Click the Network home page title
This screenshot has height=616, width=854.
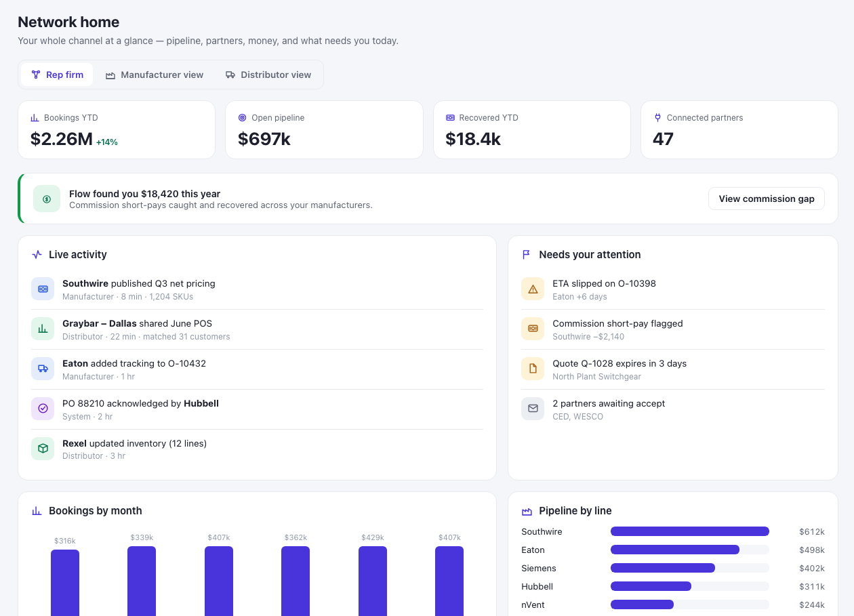click(x=68, y=22)
